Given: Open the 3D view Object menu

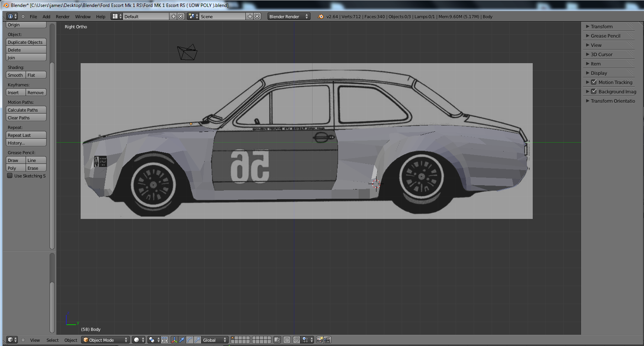Looking at the screenshot, I should [71, 340].
